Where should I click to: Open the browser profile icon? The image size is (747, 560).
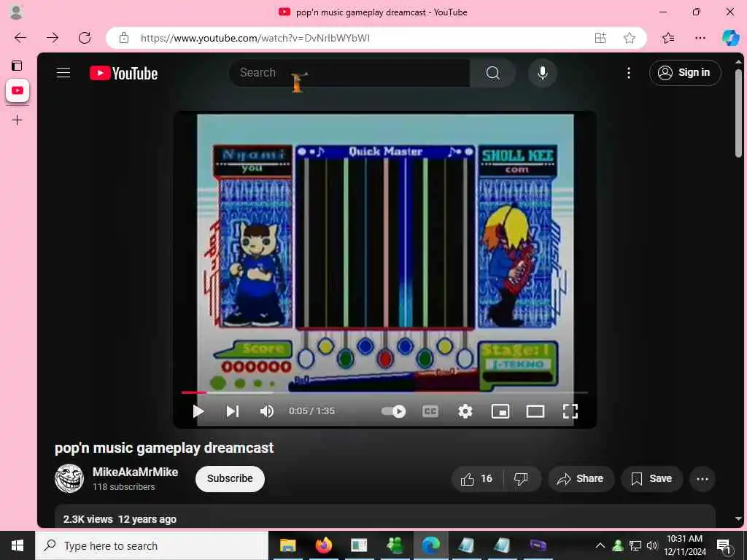pyautogui.click(x=16, y=12)
